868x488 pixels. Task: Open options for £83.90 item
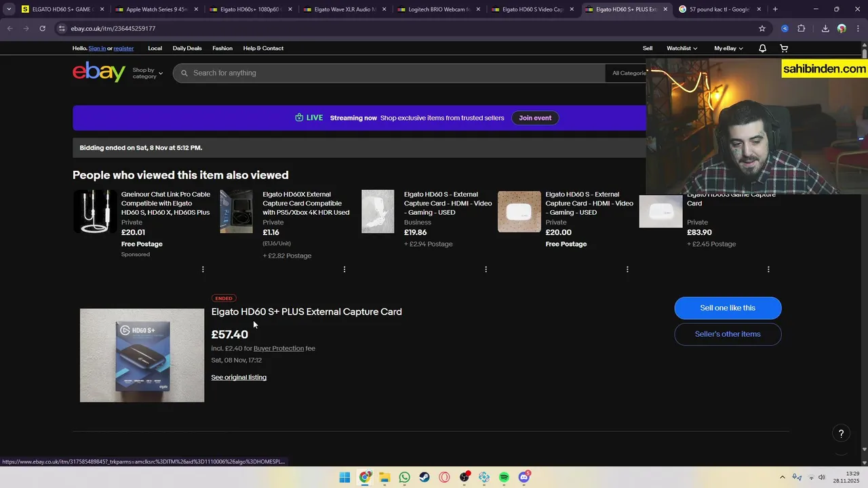(768, 269)
